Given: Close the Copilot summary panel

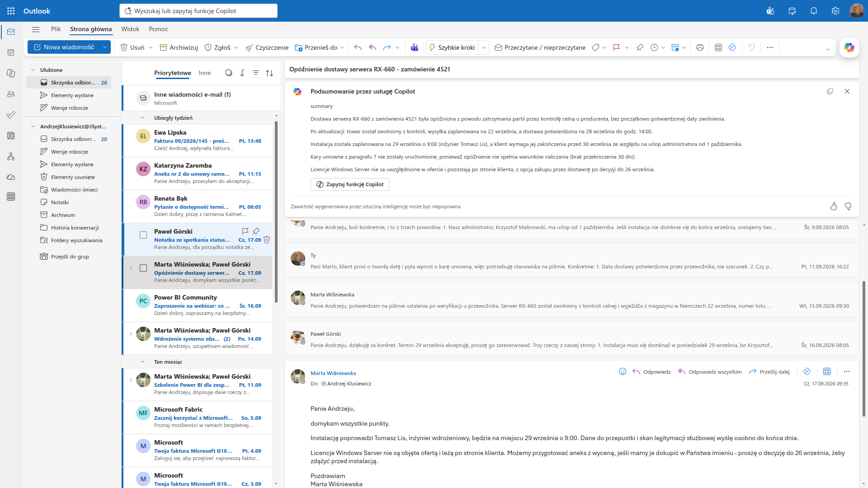Looking at the screenshot, I should [847, 91].
